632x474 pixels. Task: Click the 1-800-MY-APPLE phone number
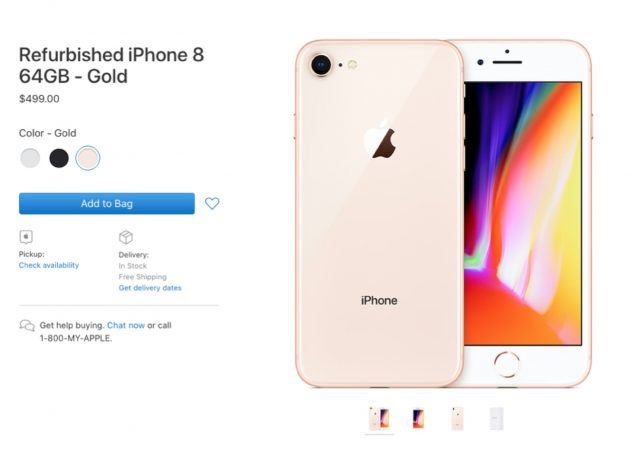pos(76,338)
